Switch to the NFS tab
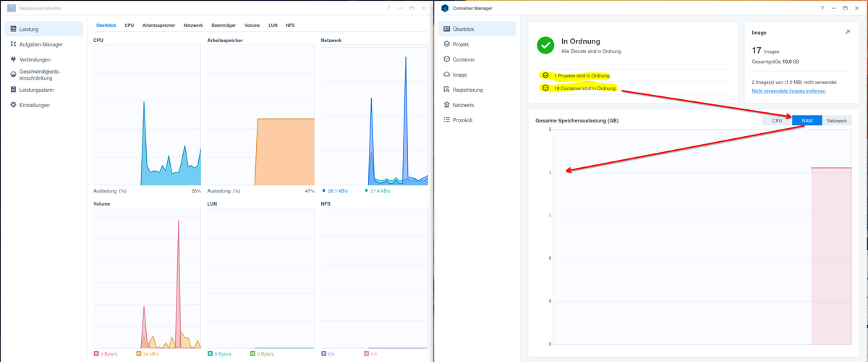This screenshot has height=362, width=868. tap(290, 25)
